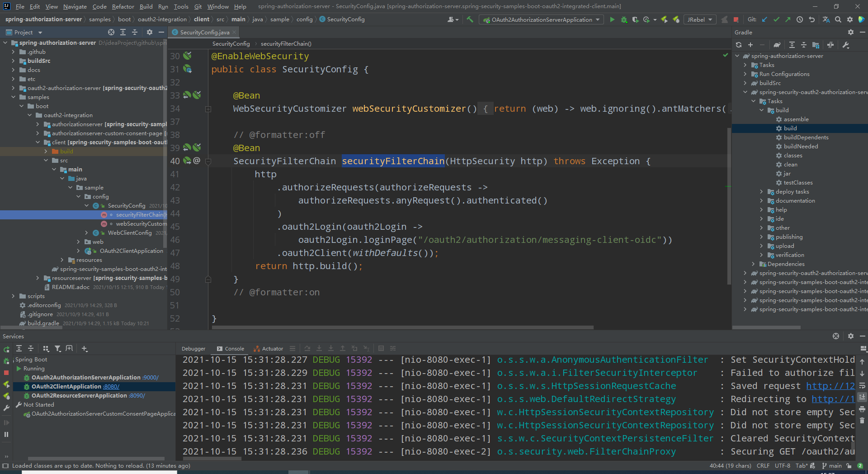Open run configuration dropdown OAuth2AuthorizationServerApplication
Viewport: 868px width, 474px height.
click(542, 19)
